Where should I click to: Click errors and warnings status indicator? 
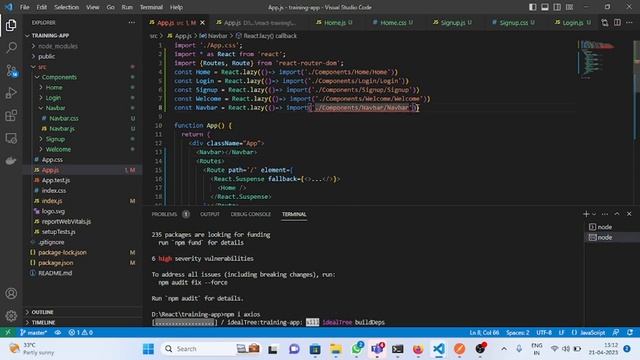point(80,332)
